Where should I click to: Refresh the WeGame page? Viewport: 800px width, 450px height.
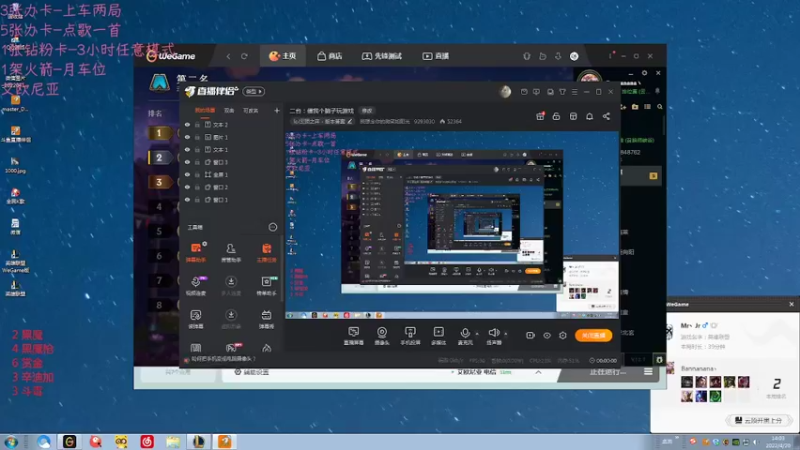click(x=244, y=56)
